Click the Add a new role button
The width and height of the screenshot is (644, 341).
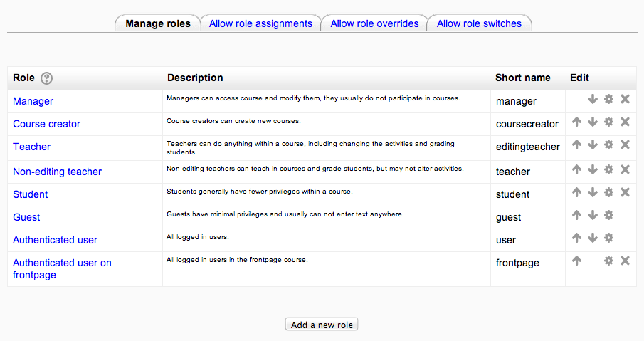point(322,325)
